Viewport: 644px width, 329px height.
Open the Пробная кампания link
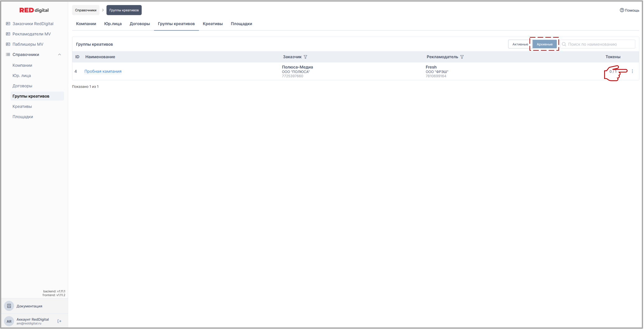click(x=103, y=71)
